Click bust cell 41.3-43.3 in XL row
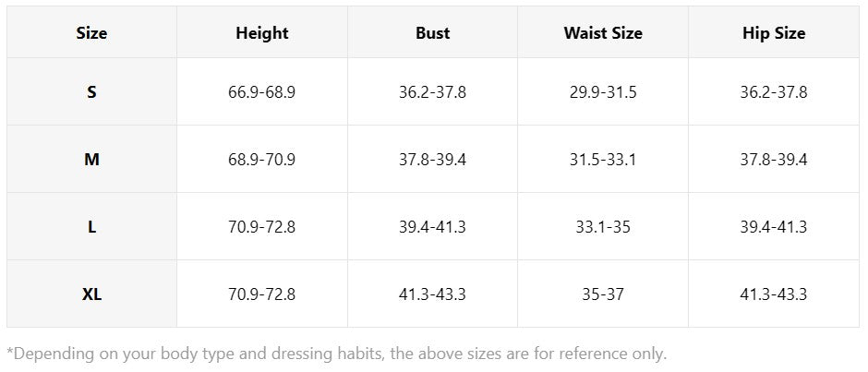The image size is (868, 372). [432, 294]
